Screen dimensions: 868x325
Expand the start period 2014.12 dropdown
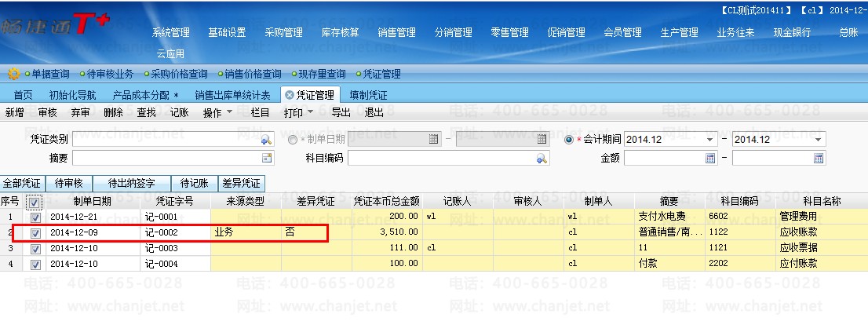point(710,140)
